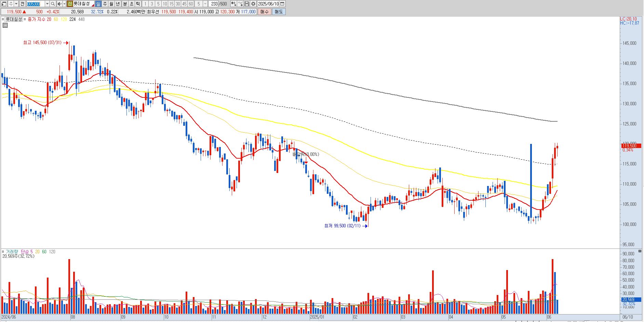Open the chart settings gear icon
Screen dimensions: 644x322
[253, 4]
